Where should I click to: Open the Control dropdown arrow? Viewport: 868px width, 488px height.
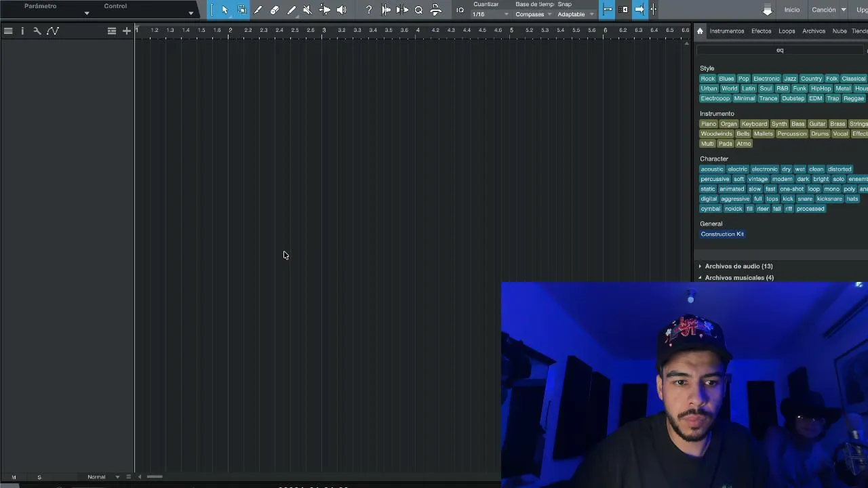coord(191,13)
